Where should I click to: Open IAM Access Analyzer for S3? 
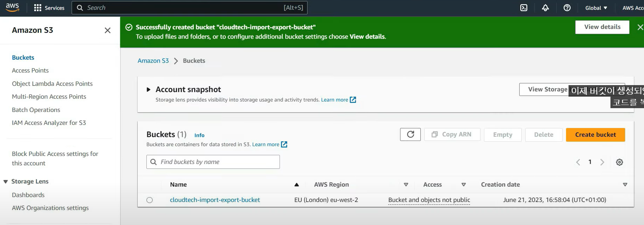(x=49, y=123)
